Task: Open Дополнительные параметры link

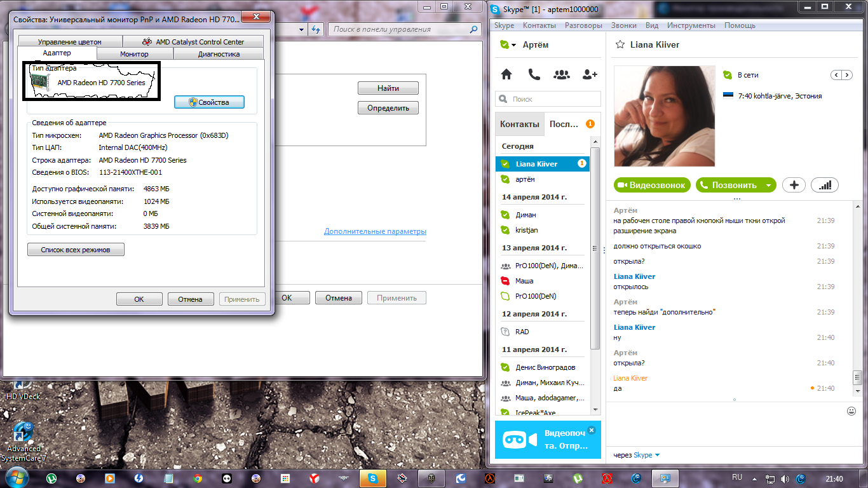Action: tap(375, 231)
